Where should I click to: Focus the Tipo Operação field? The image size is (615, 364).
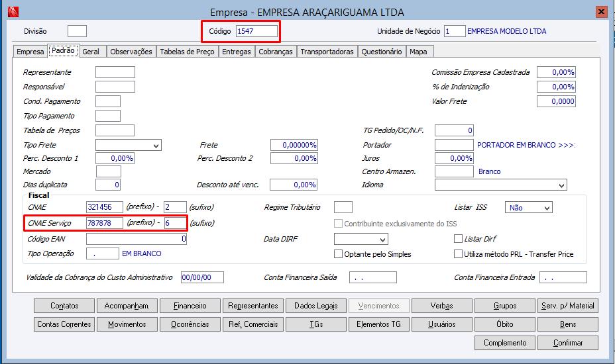pos(102,253)
